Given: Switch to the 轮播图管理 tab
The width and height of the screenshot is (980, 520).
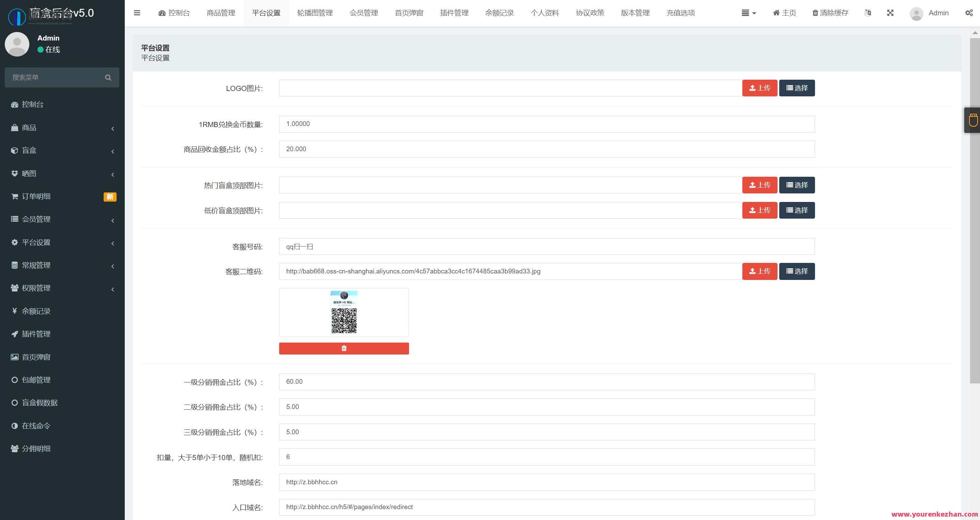Looking at the screenshot, I should [315, 13].
